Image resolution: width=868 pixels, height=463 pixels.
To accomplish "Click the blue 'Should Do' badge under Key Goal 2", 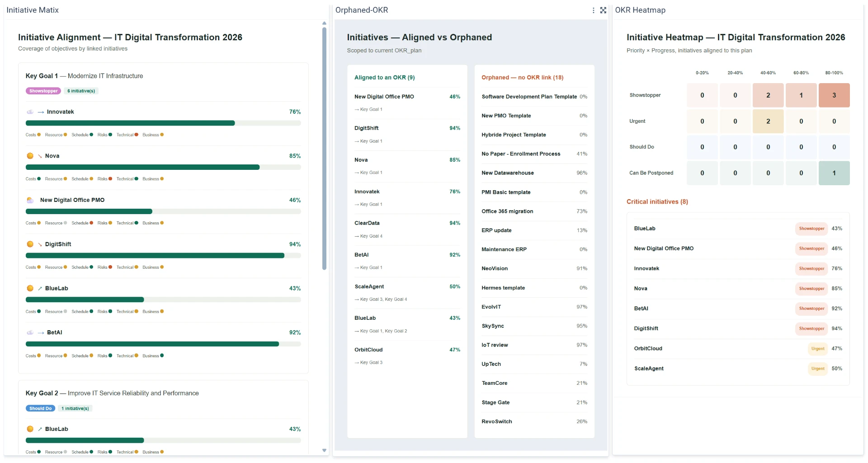I will (x=40, y=408).
